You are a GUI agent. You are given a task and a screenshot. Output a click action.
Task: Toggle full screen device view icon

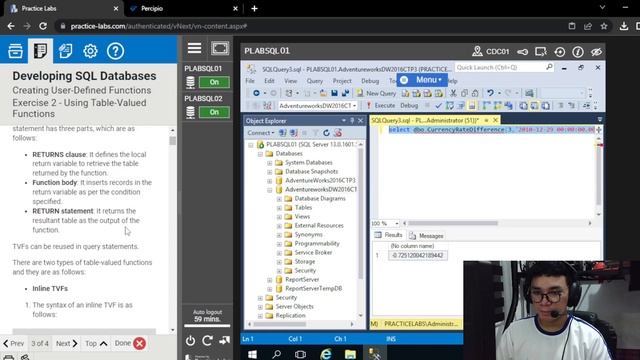(220, 48)
